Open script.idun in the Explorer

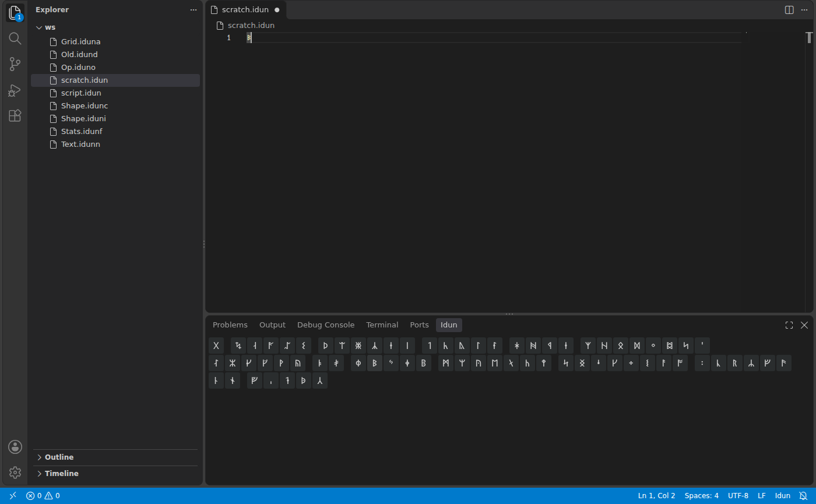coord(115,93)
